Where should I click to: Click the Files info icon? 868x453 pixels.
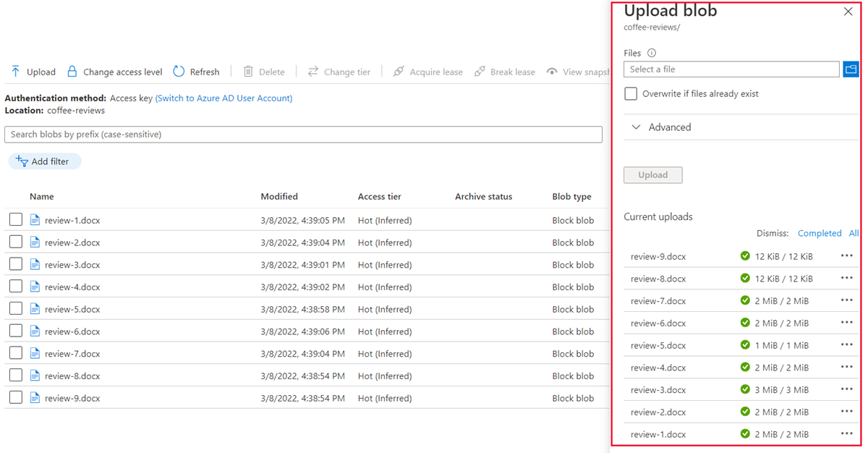click(x=652, y=53)
